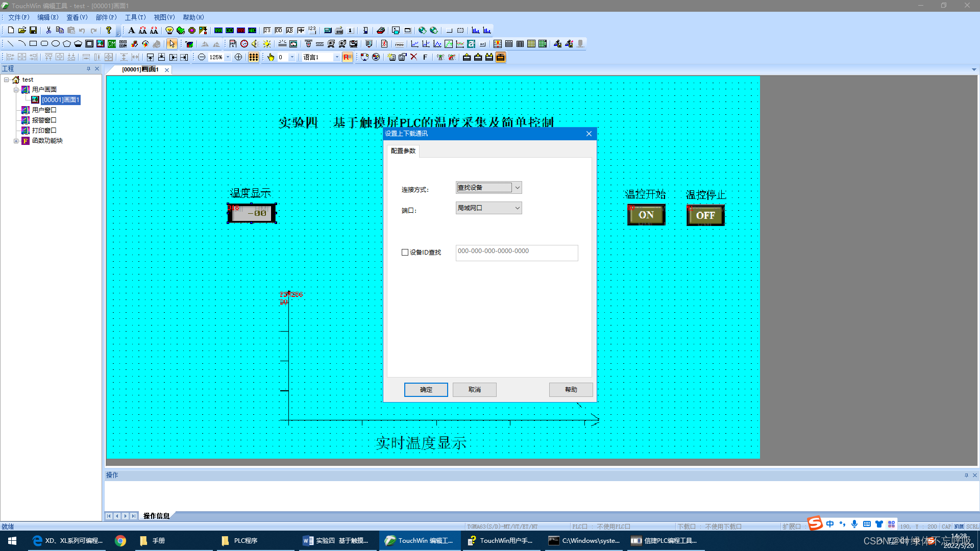Screen dimensions: 980x551
Task: Open the 部件(P) menu
Action: pos(106,17)
